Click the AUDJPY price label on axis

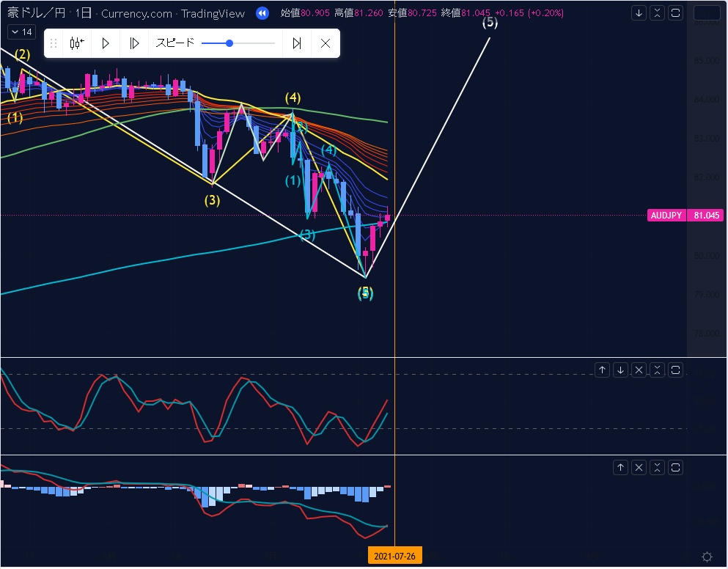click(667, 216)
